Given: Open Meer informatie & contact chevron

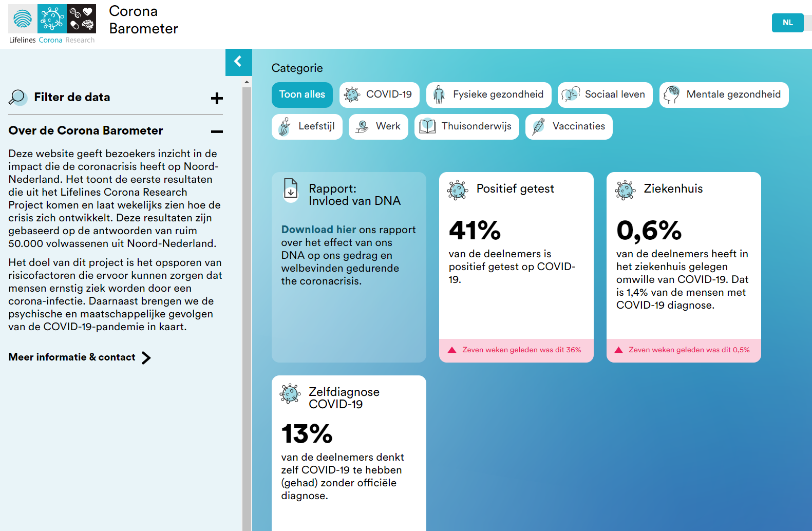Looking at the screenshot, I should [146, 357].
